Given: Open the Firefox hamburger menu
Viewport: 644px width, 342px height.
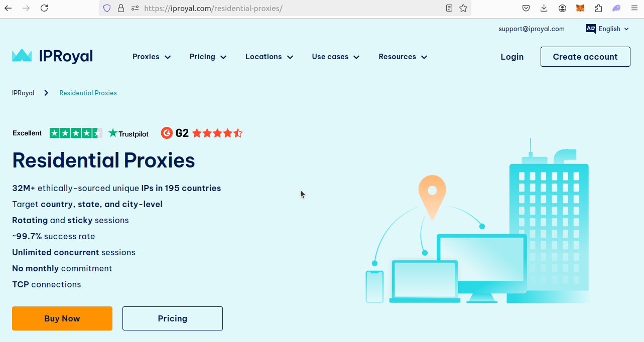Looking at the screenshot, I should (x=634, y=8).
